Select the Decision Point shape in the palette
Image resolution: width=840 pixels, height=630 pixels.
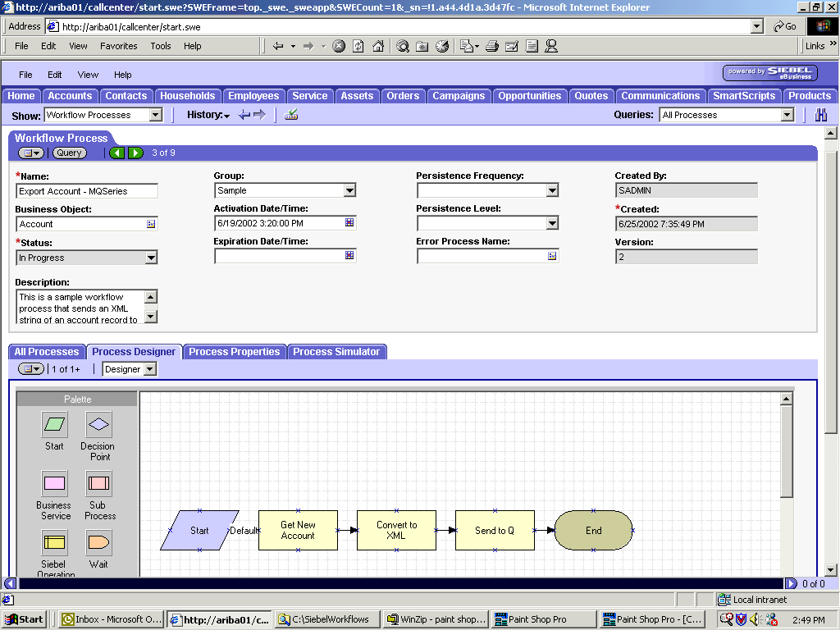click(x=98, y=425)
